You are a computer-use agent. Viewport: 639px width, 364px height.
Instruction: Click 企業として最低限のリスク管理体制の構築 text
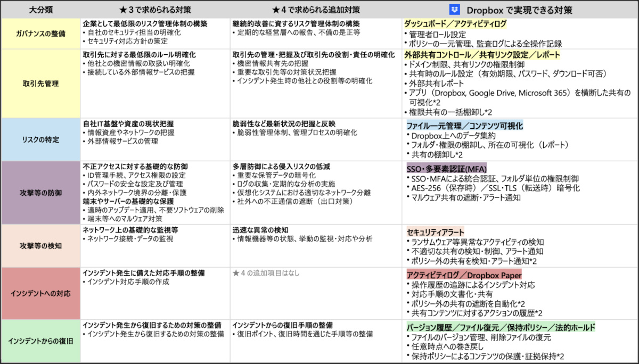pos(145,24)
